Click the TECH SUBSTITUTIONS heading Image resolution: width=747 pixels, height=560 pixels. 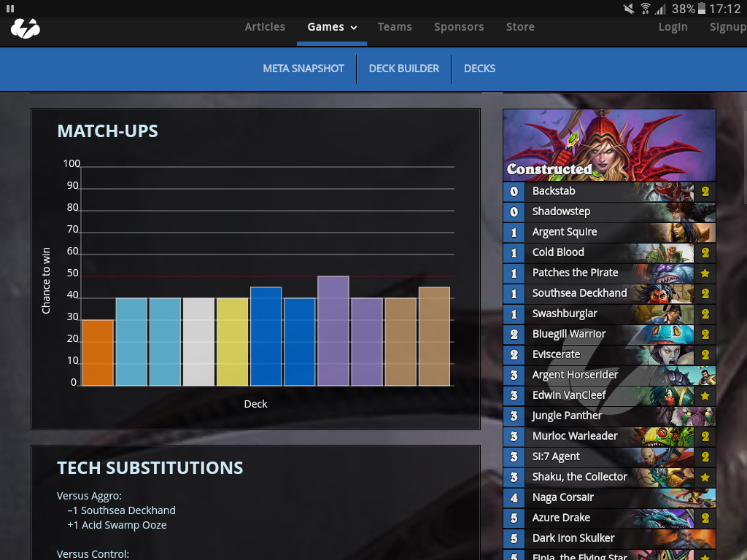point(150,468)
